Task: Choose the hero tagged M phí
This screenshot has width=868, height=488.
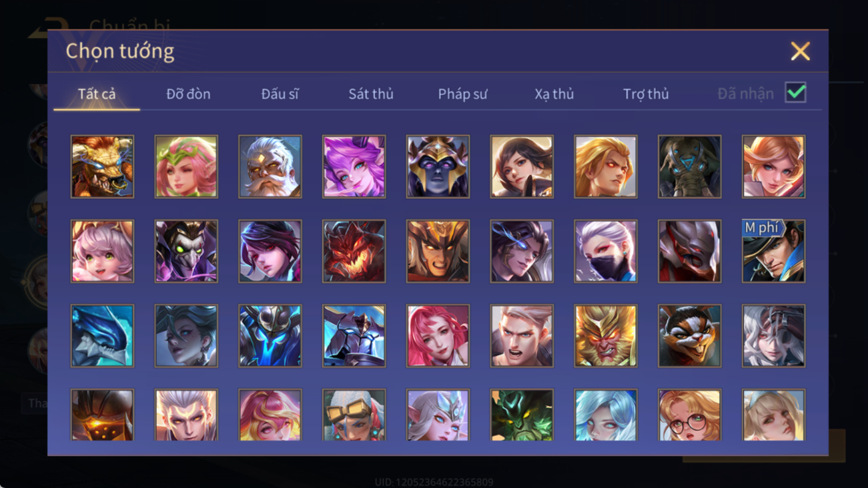Action: click(773, 251)
